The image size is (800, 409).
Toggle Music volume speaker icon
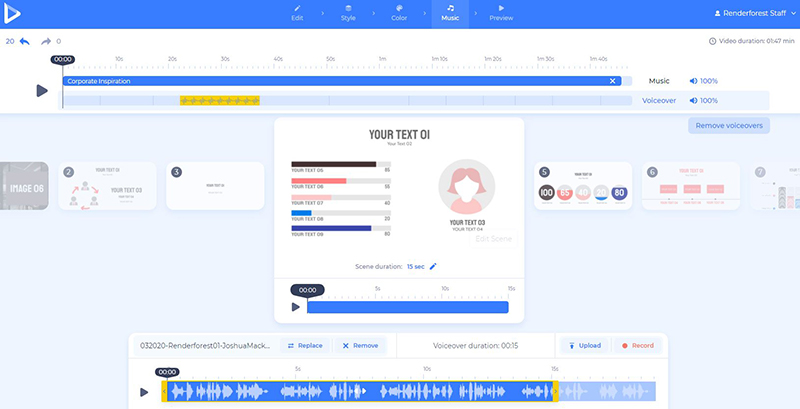tap(694, 81)
